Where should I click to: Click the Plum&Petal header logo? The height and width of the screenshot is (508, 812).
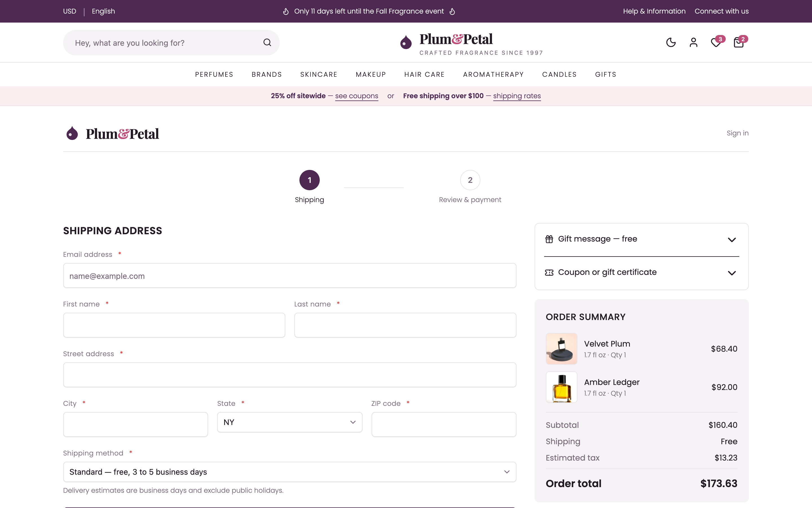tap(471, 43)
